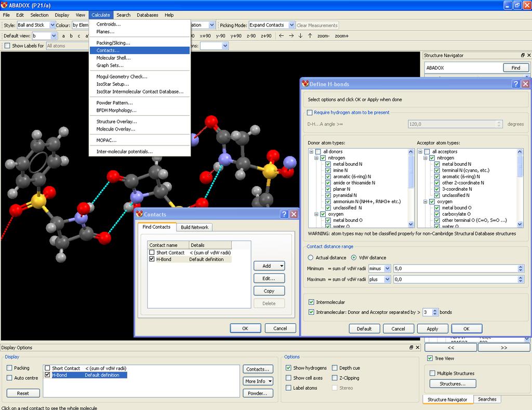Image resolution: width=532 pixels, height=410 pixels.
Task: Click the Default button in Define H-bonds
Action: [364, 328]
